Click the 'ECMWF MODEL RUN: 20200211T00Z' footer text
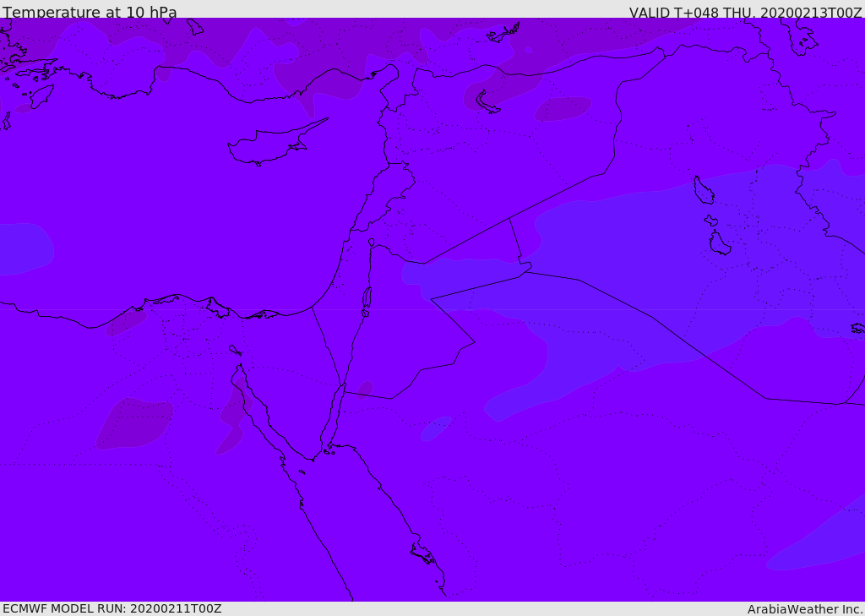This screenshot has height=616, width=865. coord(112,608)
